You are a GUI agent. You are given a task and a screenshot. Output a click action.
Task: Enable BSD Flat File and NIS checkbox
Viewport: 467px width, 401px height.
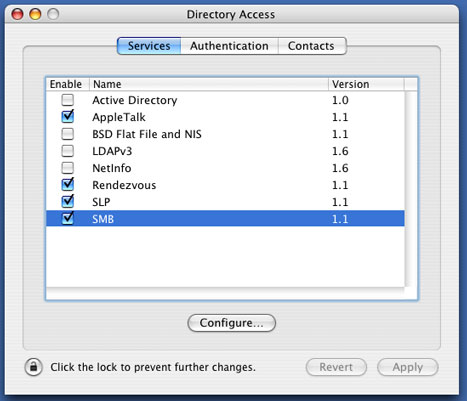(68, 134)
